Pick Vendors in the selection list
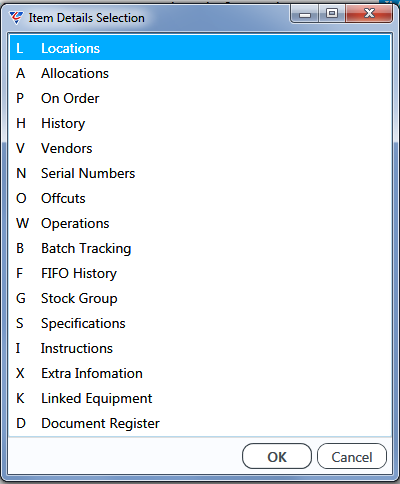This screenshot has width=400, height=484. pyautogui.click(x=200, y=148)
